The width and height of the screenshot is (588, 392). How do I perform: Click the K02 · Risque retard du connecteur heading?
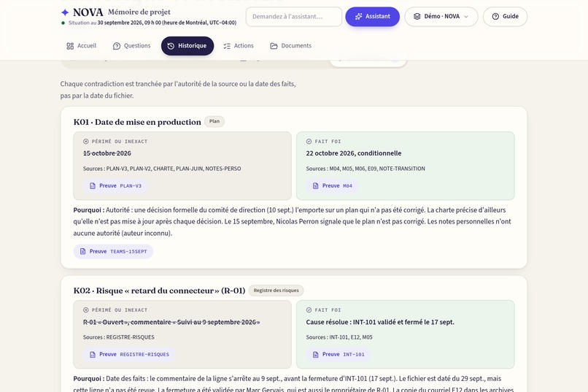pos(159,291)
